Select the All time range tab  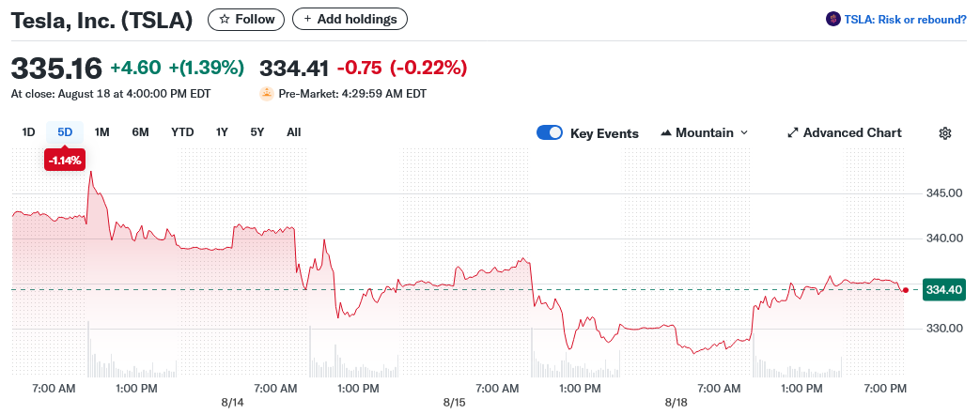click(x=294, y=132)
